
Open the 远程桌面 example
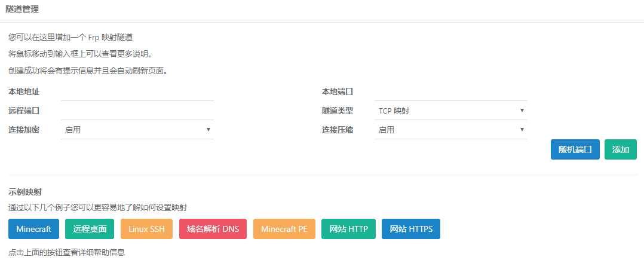[x=90, y=230]
